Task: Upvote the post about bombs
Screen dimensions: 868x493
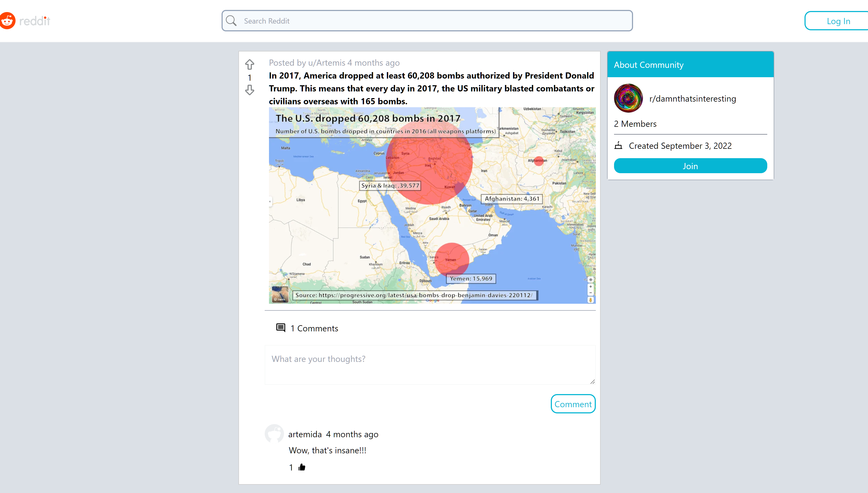Action: click(x=250, y=64)
